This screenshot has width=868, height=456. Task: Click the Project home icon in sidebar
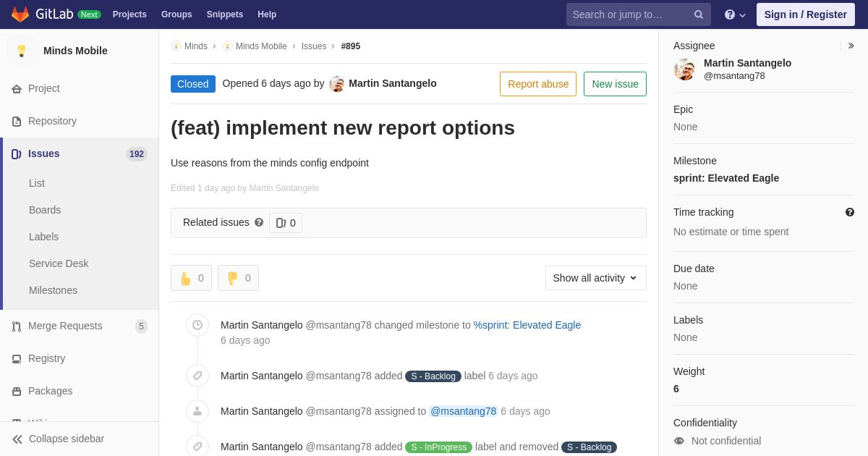pyautogui.click(x=17, y=89)
